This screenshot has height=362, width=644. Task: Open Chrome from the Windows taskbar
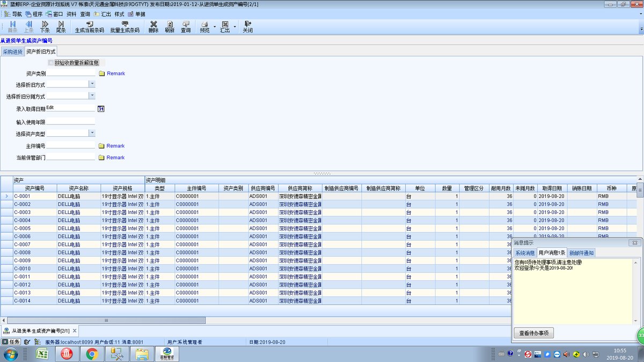92,354
